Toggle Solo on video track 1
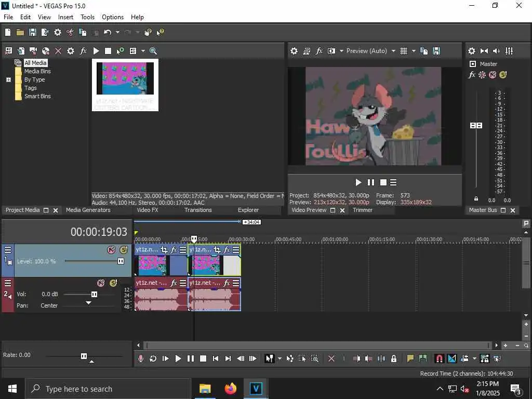Screen dimensions: 532x399 pos(124,250)
